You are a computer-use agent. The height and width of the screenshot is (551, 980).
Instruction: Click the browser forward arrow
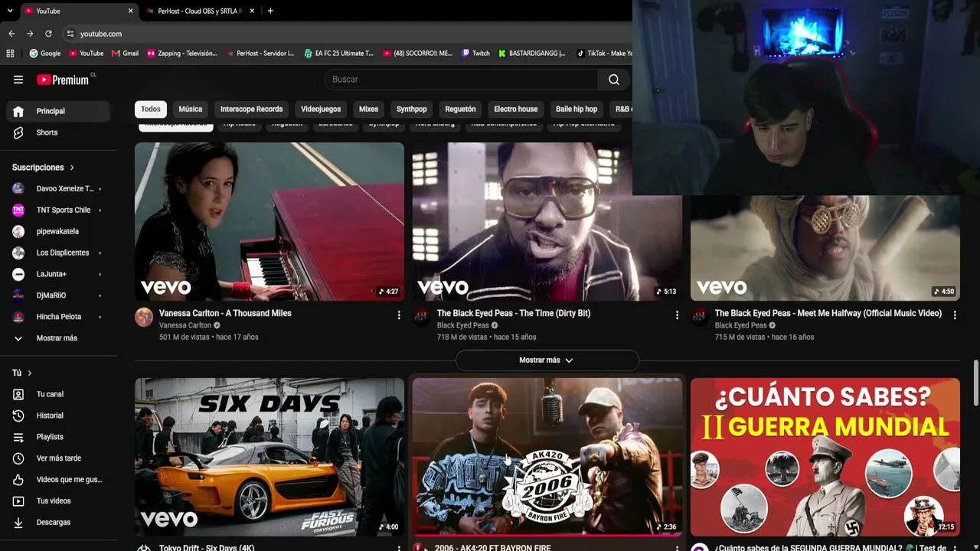coord(30,34)
